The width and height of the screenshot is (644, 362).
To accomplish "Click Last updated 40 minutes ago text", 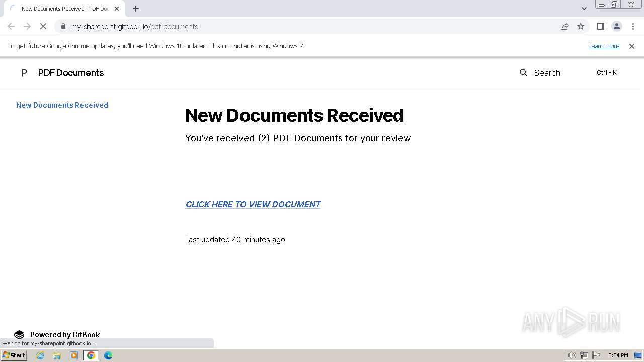I will point(235,240).
